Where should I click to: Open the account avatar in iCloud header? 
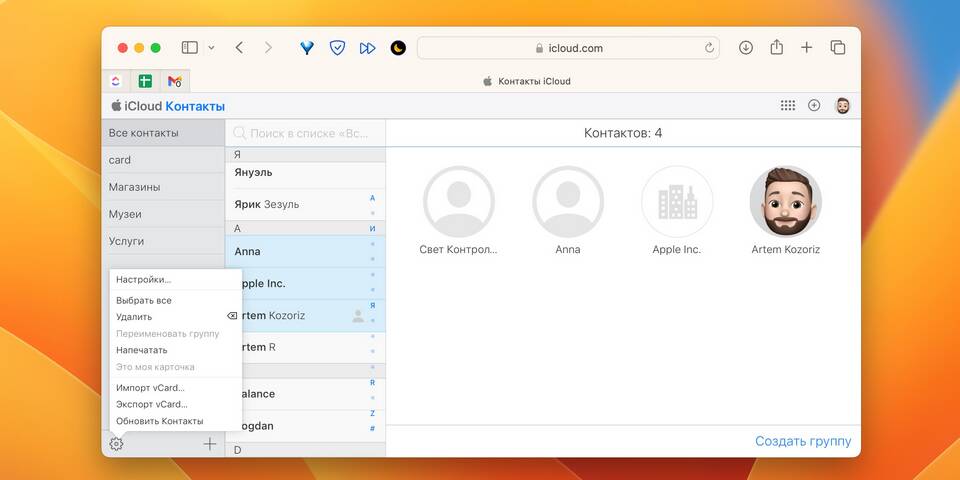pyautogui.click(x=842, y=106)
